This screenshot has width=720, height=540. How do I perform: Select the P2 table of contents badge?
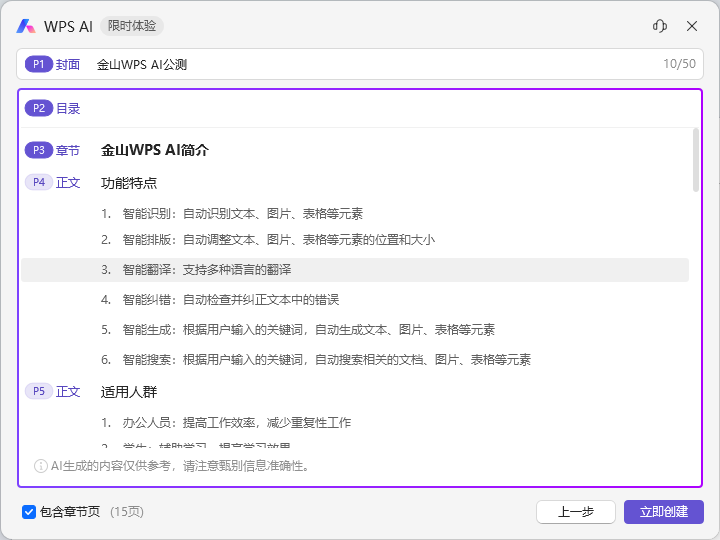[39, 108]
